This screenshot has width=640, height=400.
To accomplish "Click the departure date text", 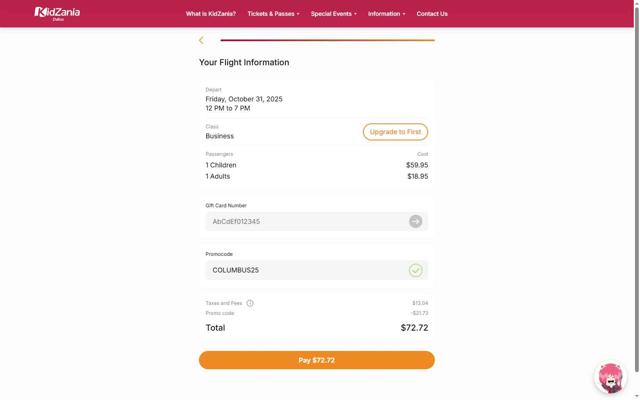I will (244, 99).
